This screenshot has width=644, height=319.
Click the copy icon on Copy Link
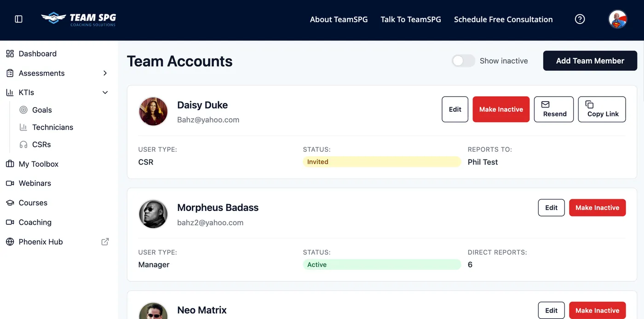590,104
